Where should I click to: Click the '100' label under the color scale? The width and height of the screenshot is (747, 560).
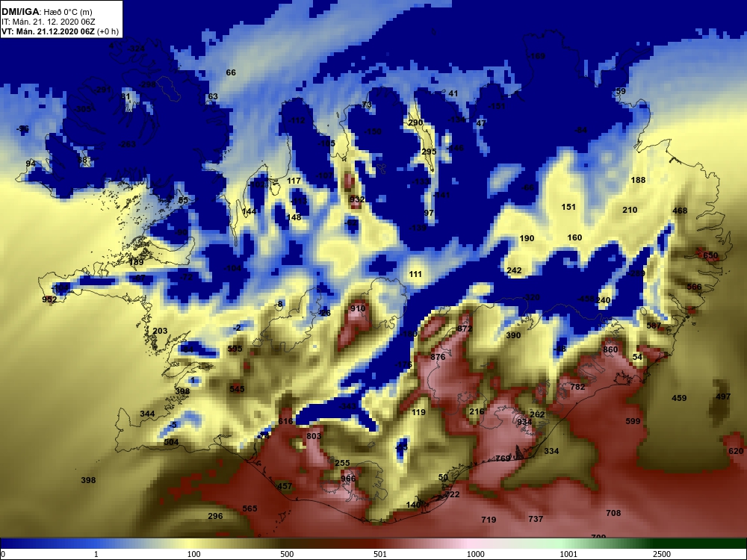click(193, 554)
